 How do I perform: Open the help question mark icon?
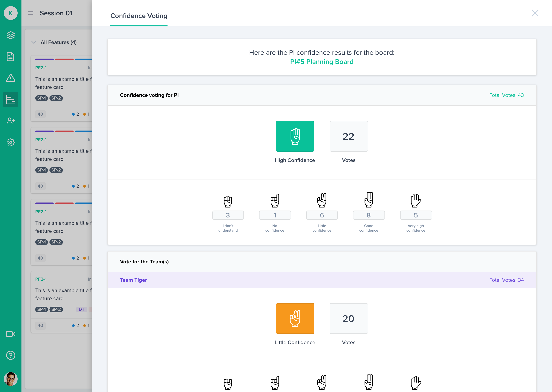(x=11, y=355)
